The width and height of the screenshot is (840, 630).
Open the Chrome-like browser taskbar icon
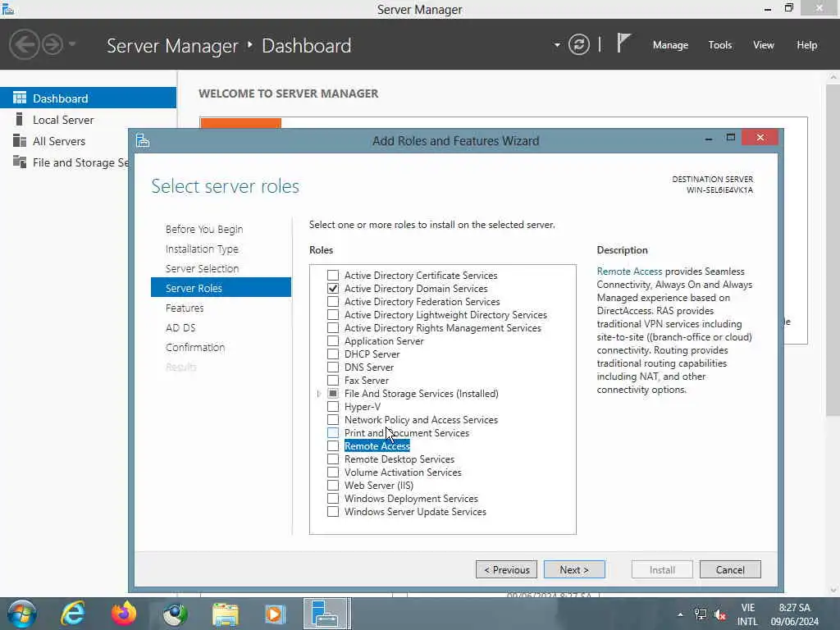pyautogui.click(x=175, y=614)
